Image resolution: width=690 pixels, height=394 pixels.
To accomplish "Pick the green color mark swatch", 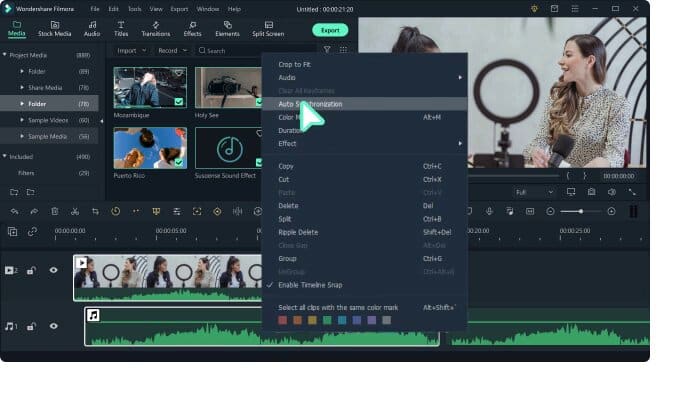I will 327,320.
